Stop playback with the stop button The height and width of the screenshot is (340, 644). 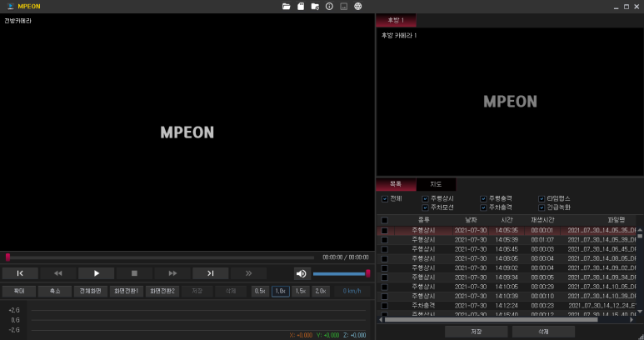(x=134, y=273)
